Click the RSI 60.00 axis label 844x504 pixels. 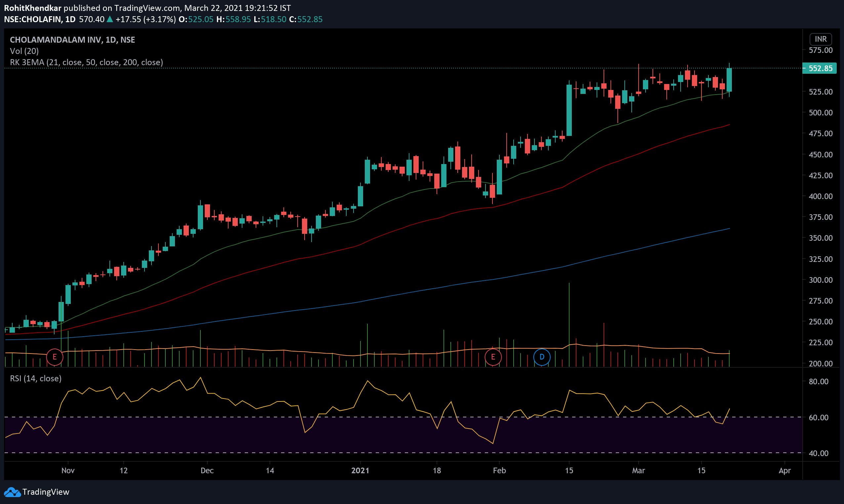(819, 417)
